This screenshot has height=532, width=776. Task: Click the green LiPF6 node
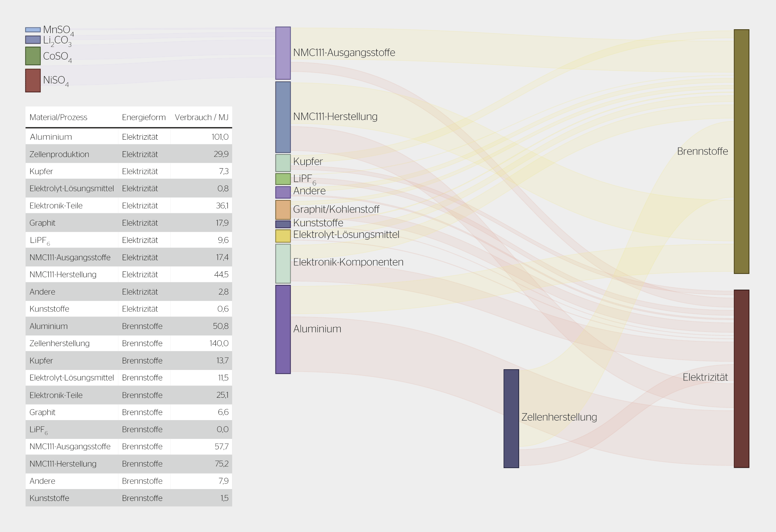(x=283, y=179)
